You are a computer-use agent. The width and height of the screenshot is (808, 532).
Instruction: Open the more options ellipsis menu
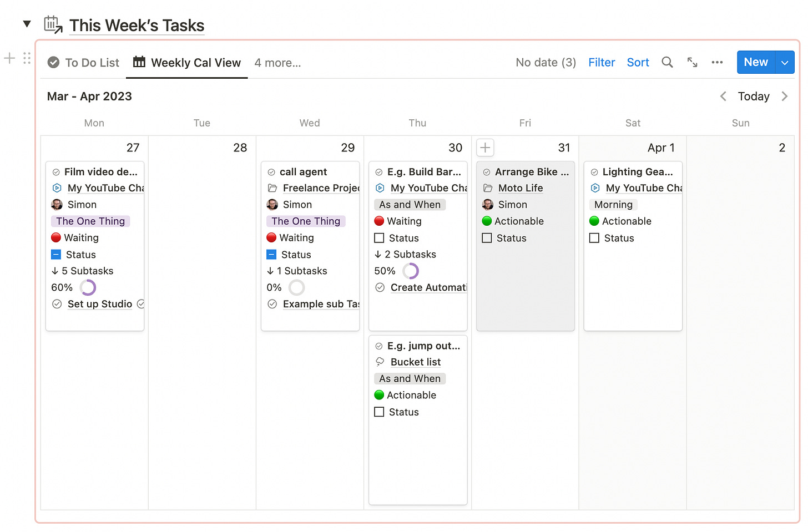click(717, 62)
